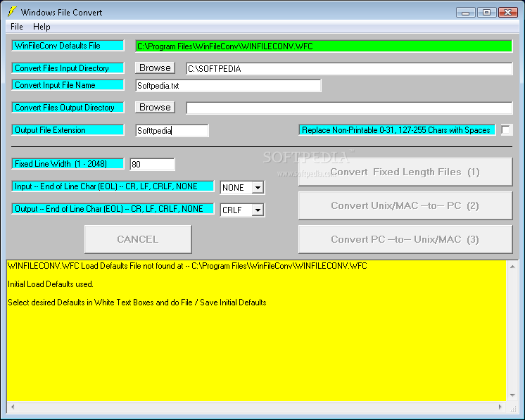Click the Convert Fixed Length Files (1) button
525x420 pixels.
[x=405, y=172]
